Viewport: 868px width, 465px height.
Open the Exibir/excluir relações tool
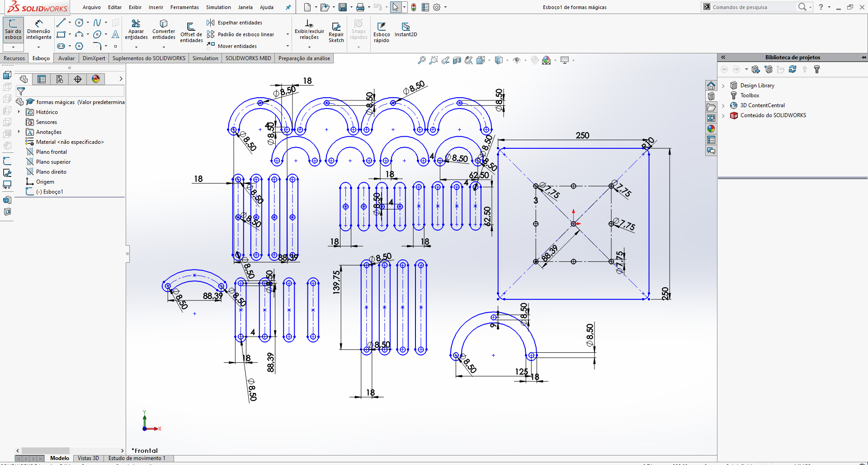[x=309, y=29]
